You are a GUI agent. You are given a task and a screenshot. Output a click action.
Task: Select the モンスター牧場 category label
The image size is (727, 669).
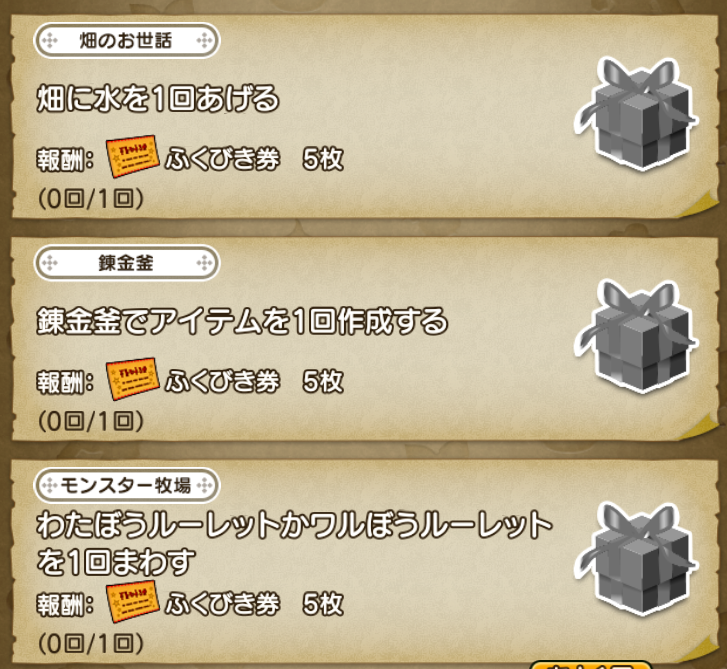coord(127,485)
